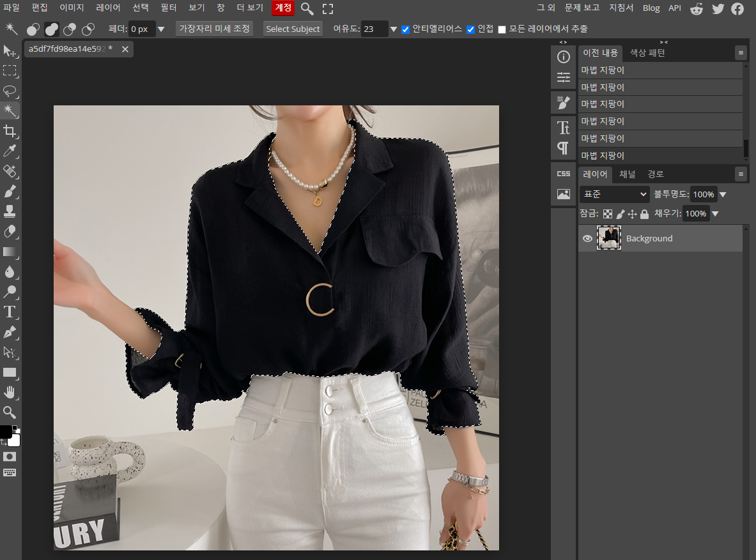Open the CSS panel icon
756x560 pixels.
click(563, 174)
